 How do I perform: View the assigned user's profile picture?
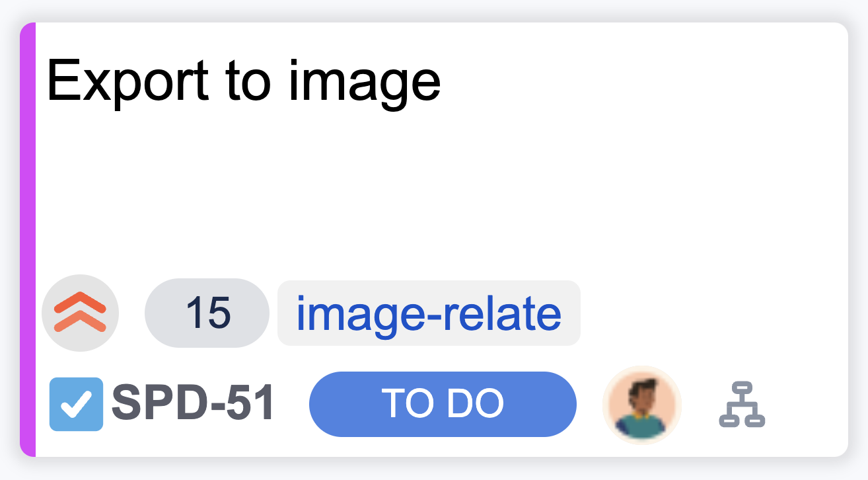(x=641, y=404)
